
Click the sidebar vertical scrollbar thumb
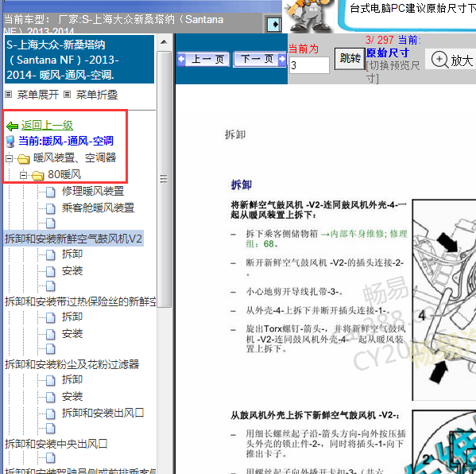pos(164,179)
